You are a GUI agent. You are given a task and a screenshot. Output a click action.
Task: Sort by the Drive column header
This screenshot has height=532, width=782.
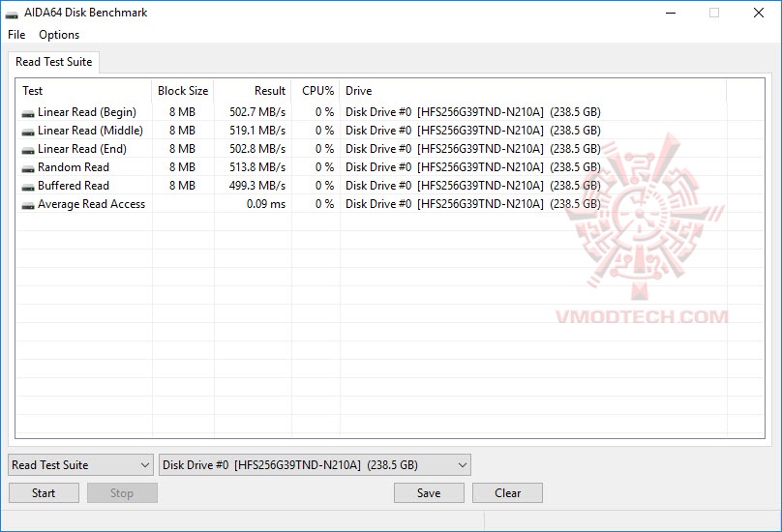pos(532,91)
